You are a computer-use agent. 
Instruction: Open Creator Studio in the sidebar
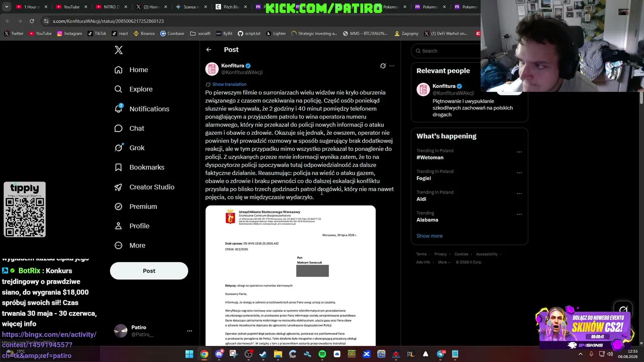[144, 187]
